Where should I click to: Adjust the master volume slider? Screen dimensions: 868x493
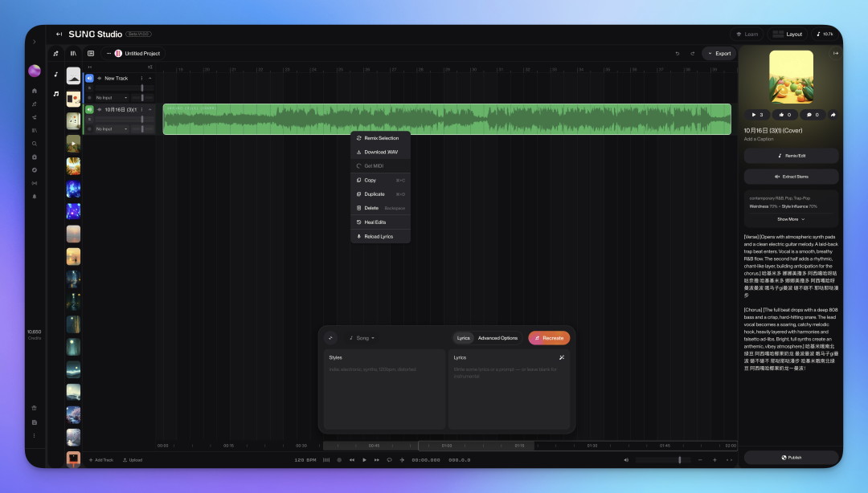(662, 460)
